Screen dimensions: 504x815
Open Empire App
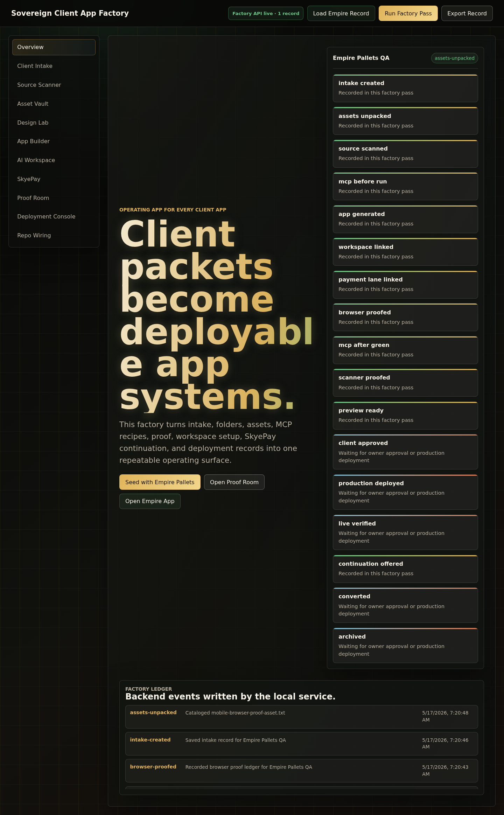coord(150,501)
